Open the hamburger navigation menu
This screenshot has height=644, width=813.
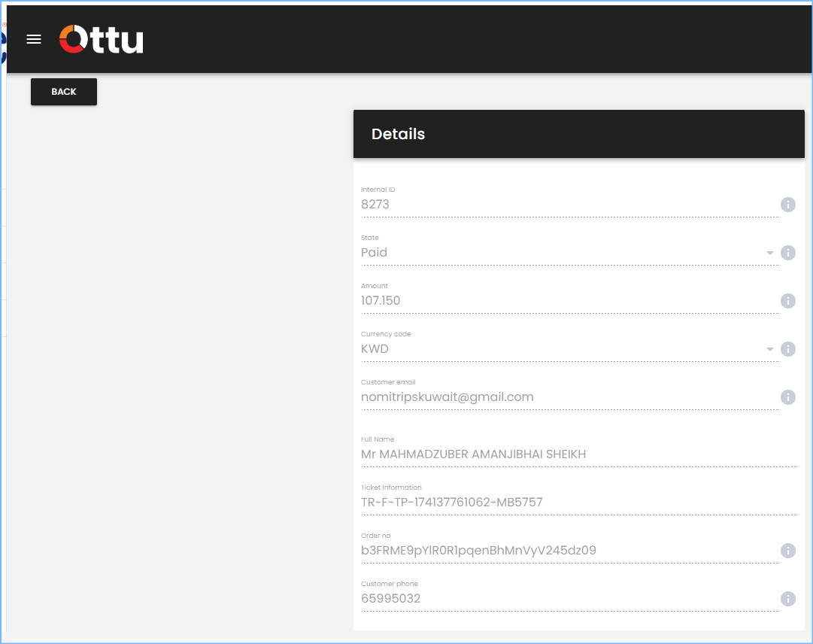tap(34, 39)
